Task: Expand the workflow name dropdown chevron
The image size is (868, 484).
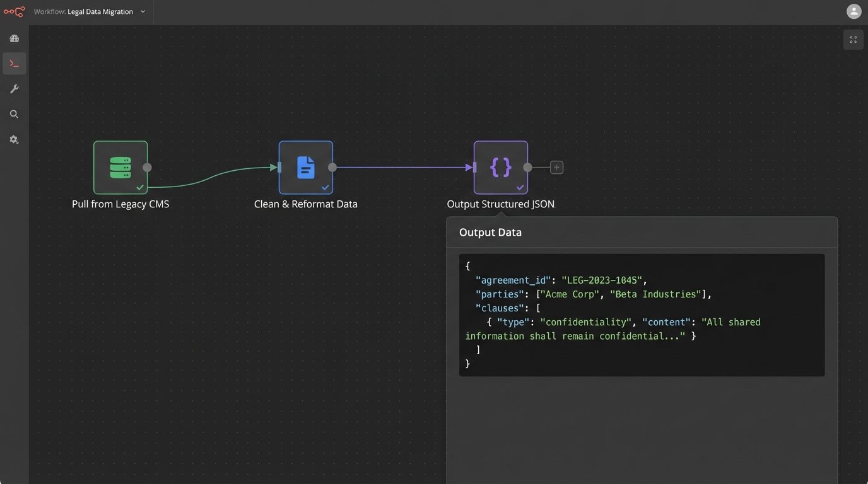Action: pyautogui.click(x=143, y=12)
